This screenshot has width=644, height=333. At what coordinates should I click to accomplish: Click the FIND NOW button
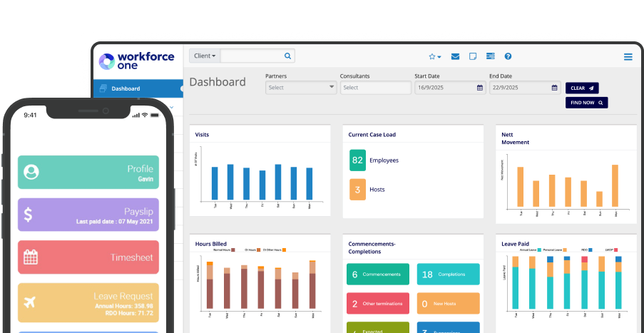pyautogui.click(x=586, y=103)
